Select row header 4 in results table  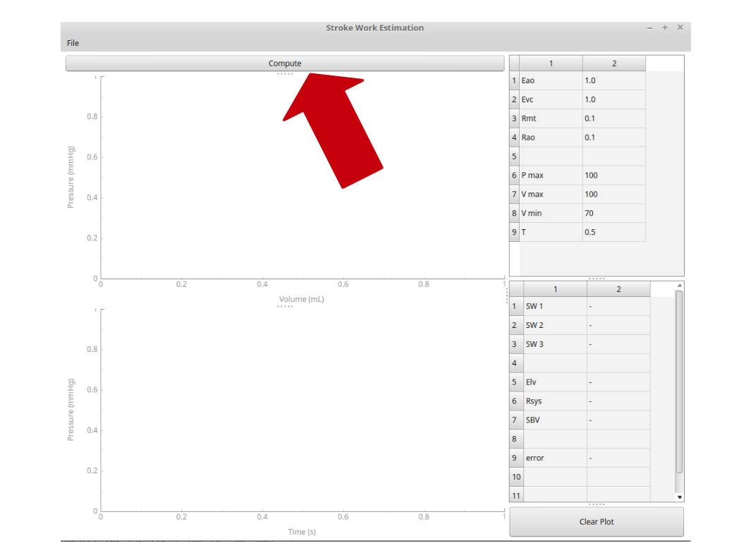[x=517, y=363]
